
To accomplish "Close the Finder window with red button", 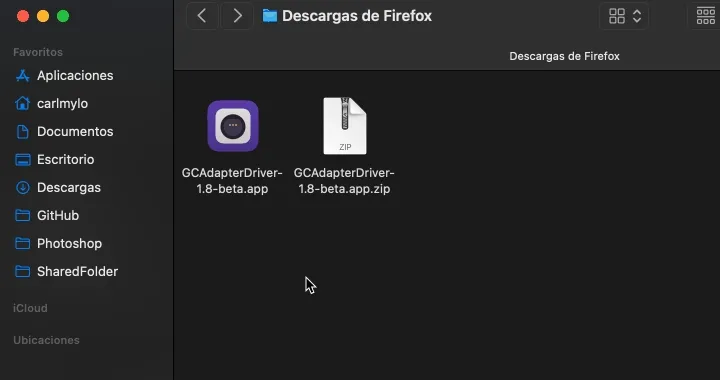I will click(x=23, y=17).
